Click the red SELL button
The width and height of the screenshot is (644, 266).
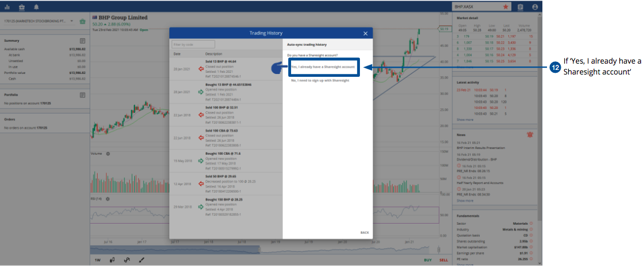[444, 260]
